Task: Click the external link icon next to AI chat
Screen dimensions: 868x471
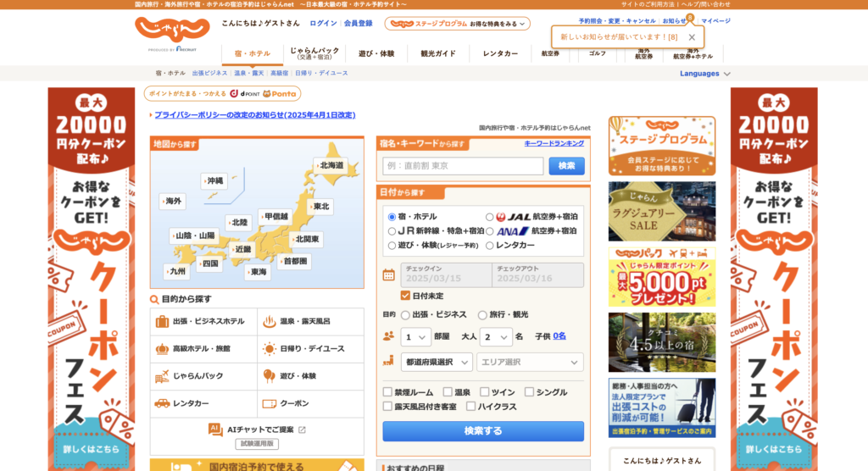Action: pyautogui.click(x=302, y=429)
